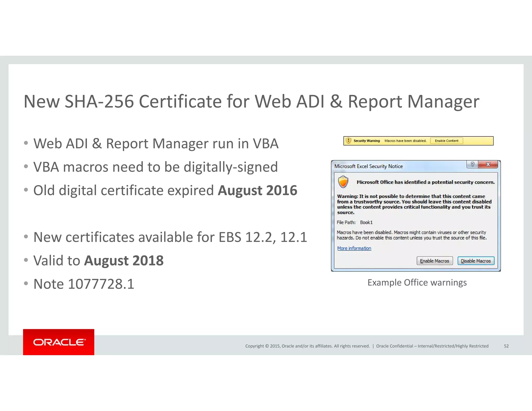Click the 'Oracle Confidential' footer text
The width and height of the screenshot is (532, 411).
click(x=432, y=346)
